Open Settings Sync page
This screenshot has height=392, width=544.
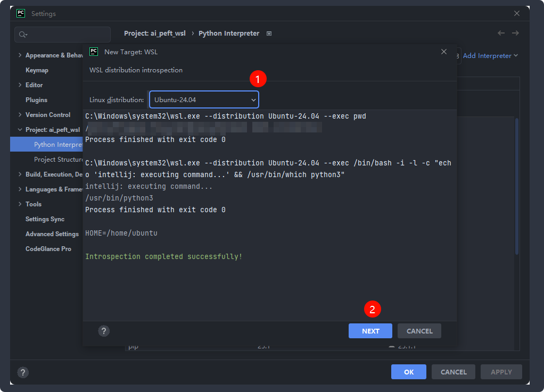click(x=45, y=219)
